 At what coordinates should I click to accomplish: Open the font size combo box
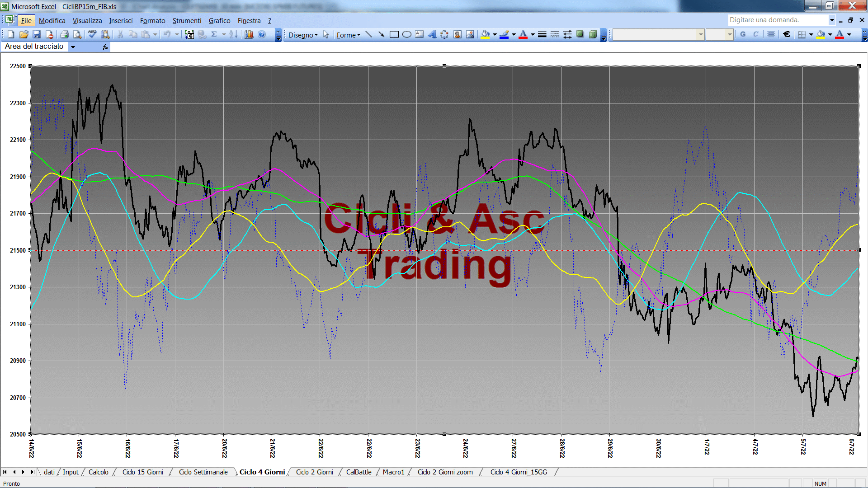pyautogui.click(x=720, y=35)
